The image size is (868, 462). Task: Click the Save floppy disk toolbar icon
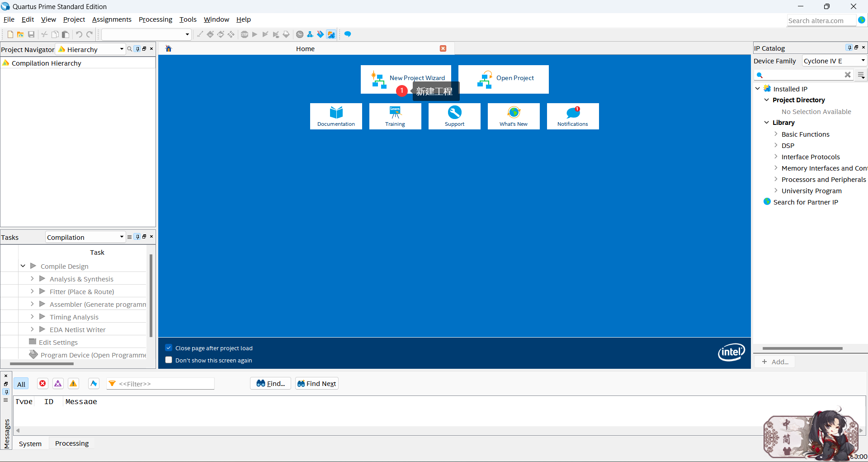(31, 34)
